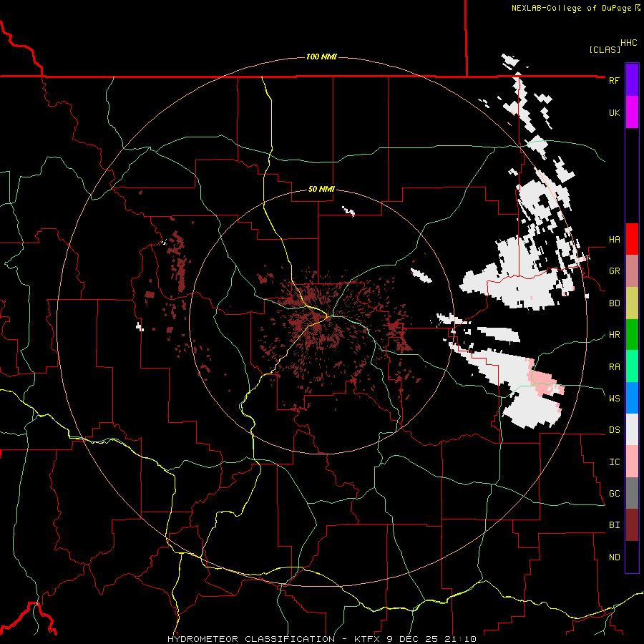Pick the HR green legend swatch
Image resolution: width=644 pixels, height=644 pixels.
632,334
